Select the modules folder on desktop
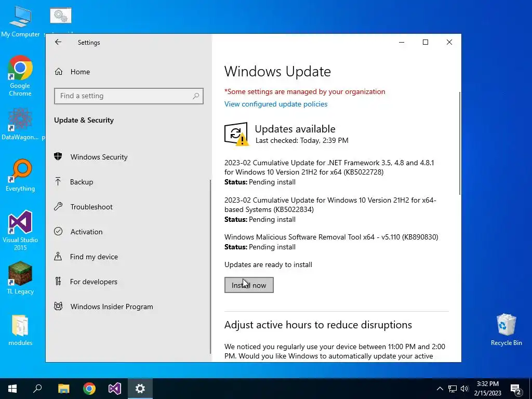Viewport: 532px width, 399px height. click(20, 330)
